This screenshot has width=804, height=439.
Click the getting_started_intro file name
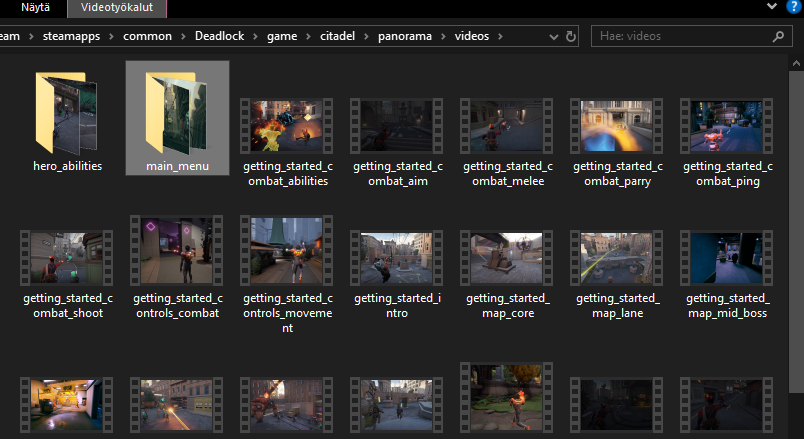pos(397,305)
